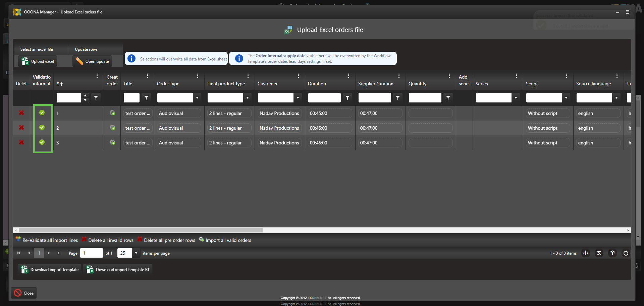Viewport: 644px width, 306px height.
Task: Open filter for Title column
Action: (x=146, y=98)
